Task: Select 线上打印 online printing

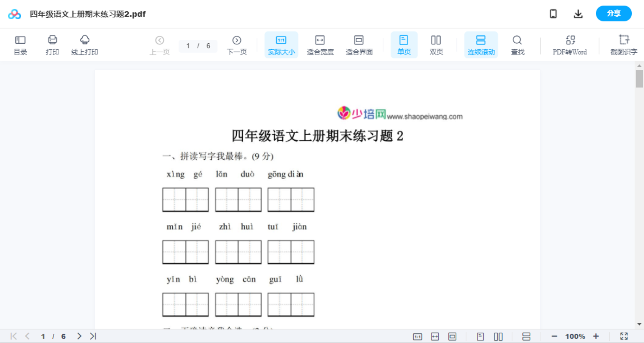Action: 85,45
